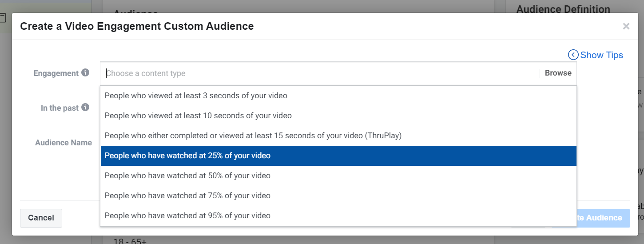Screen dimensions: 644x244
Task: Select the highlighted watched 25% option
Action: coord(187,156)
